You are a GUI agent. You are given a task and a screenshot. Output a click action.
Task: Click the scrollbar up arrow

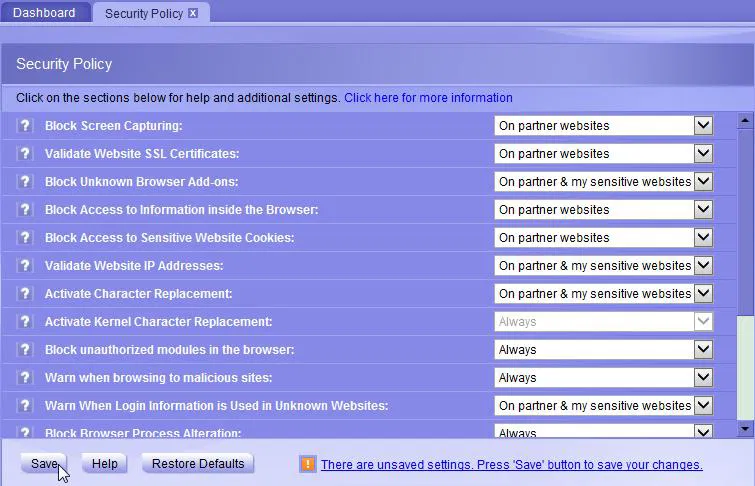pyautogui.click(x=745, y=120)
